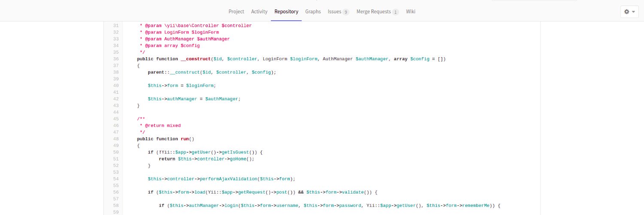Image resolution: width=644 pixels, height=215 pixels.
Task: Open the settings gear dropdown
Action: (x=629, y=12)
